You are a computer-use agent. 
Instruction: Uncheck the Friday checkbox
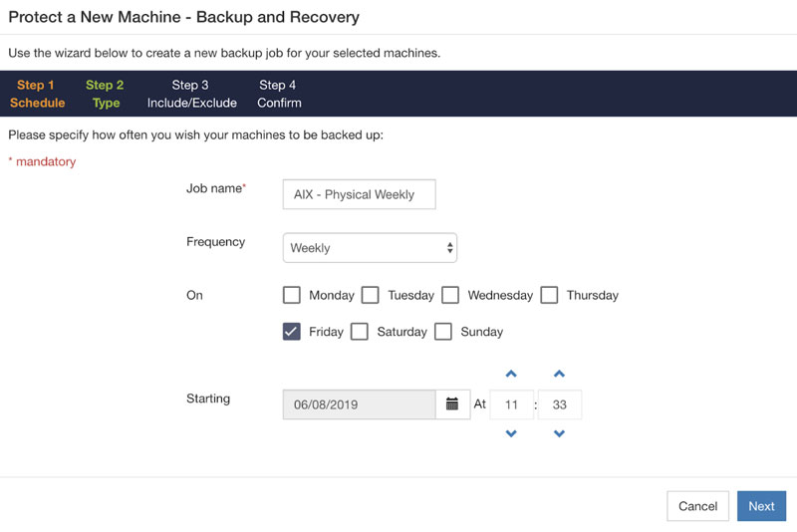(292, 332)
